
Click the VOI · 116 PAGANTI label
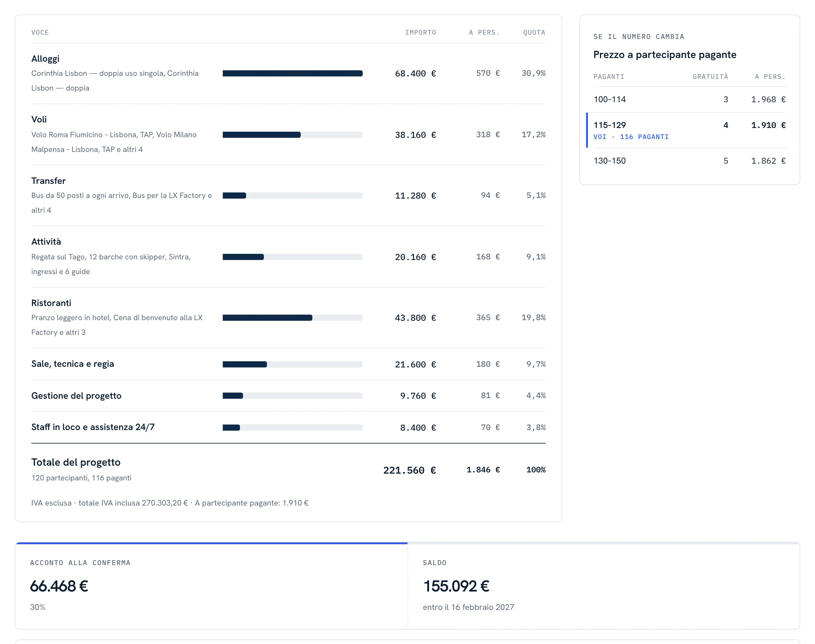[x=631, y=137]
